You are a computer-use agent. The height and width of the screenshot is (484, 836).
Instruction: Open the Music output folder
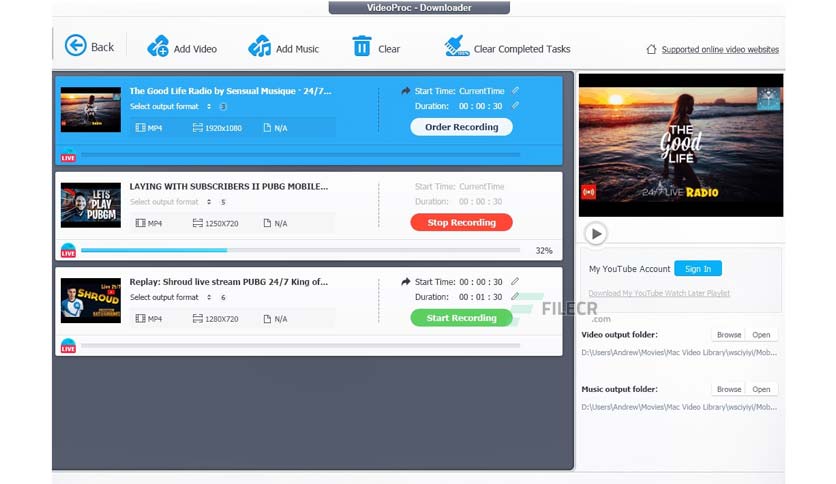[x=761, y=389]
